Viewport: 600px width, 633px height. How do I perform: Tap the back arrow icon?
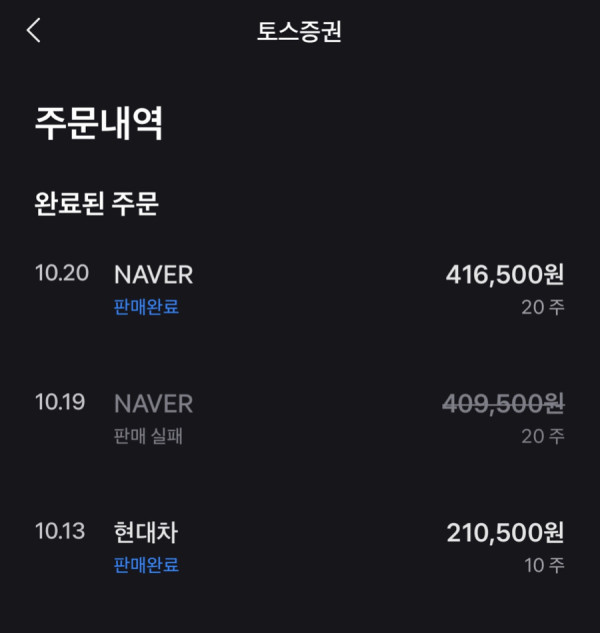pos(34,30)
